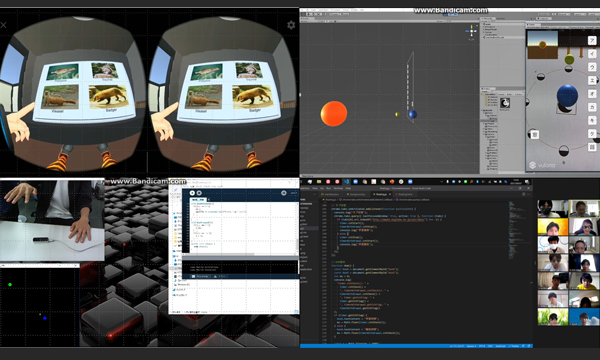Open the sketch tab dropdown arrow
Screen dimensions: 600x360
point(209,200)
